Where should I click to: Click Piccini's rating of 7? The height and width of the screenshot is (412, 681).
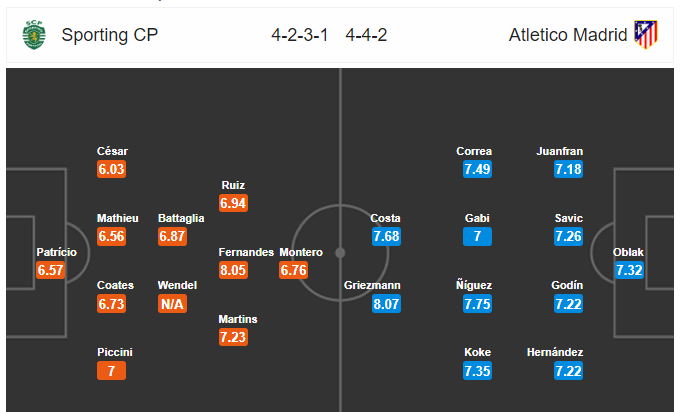pyautogui.click(x=112, y=371)
